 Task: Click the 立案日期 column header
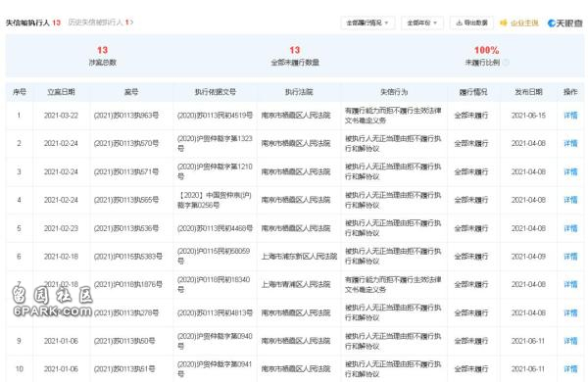(61, 92)
